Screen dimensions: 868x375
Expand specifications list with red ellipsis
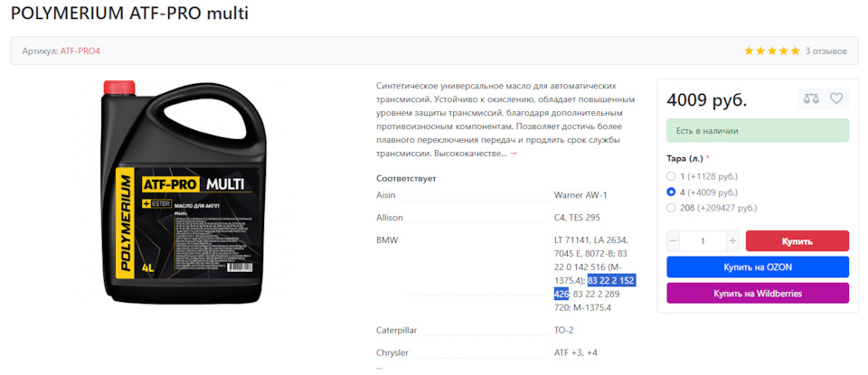point(379,367)
